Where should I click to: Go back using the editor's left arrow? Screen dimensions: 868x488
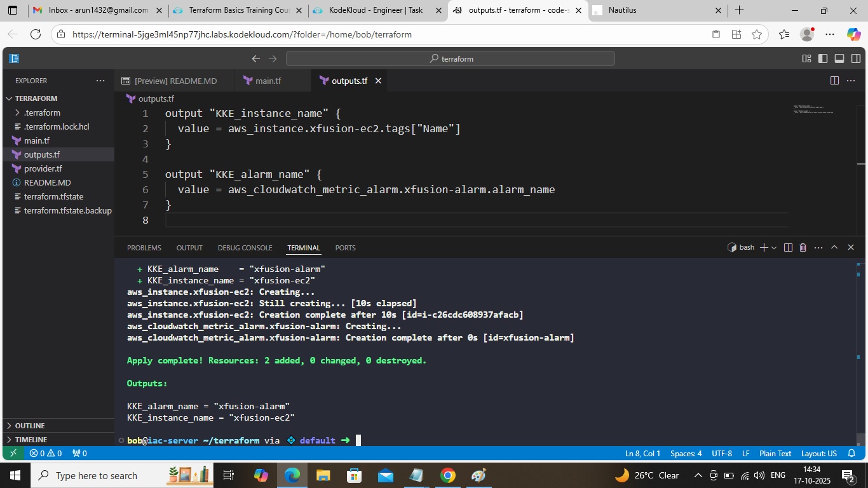(x=256, y=58)
